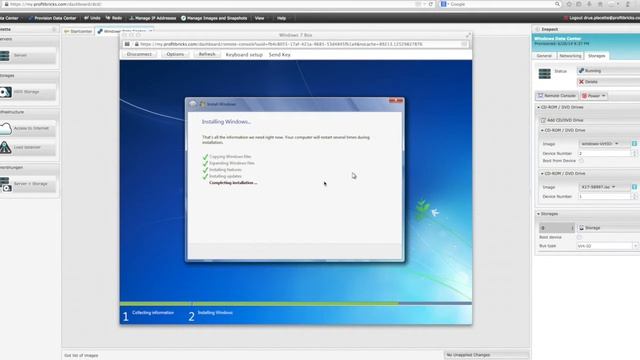Click the Storage entry under Storages section
Image resolution: width=640 pixels, height=360 pixels.
608,228
